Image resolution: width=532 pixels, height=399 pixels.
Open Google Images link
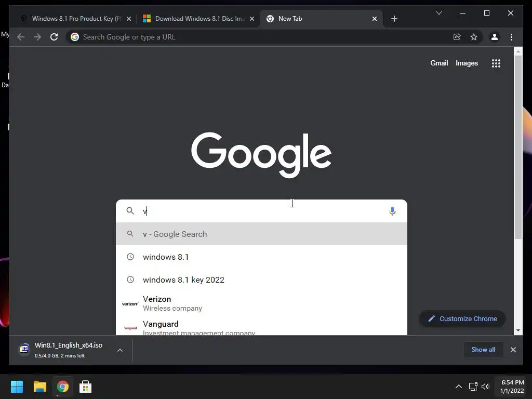pos(467,63)
